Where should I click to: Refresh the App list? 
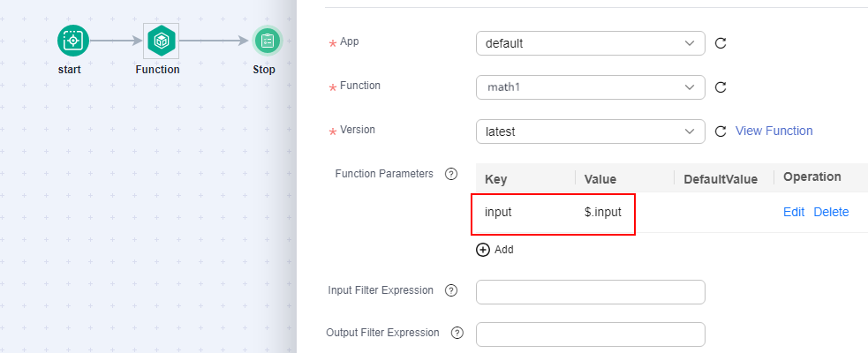[x=721, y=43]
